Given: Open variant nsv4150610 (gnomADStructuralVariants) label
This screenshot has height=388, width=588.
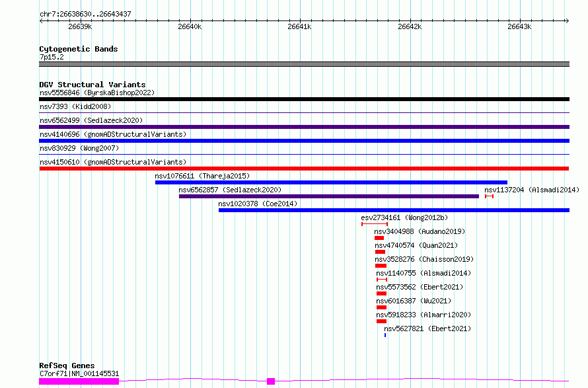Looking at the screenshot, I should coord(113,162).
